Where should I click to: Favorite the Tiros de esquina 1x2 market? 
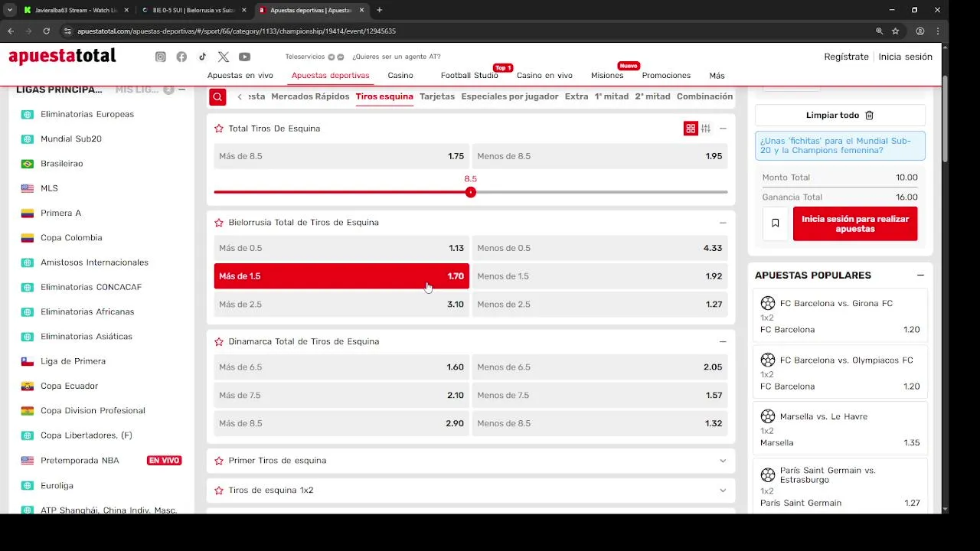click(x=219, y=490)
